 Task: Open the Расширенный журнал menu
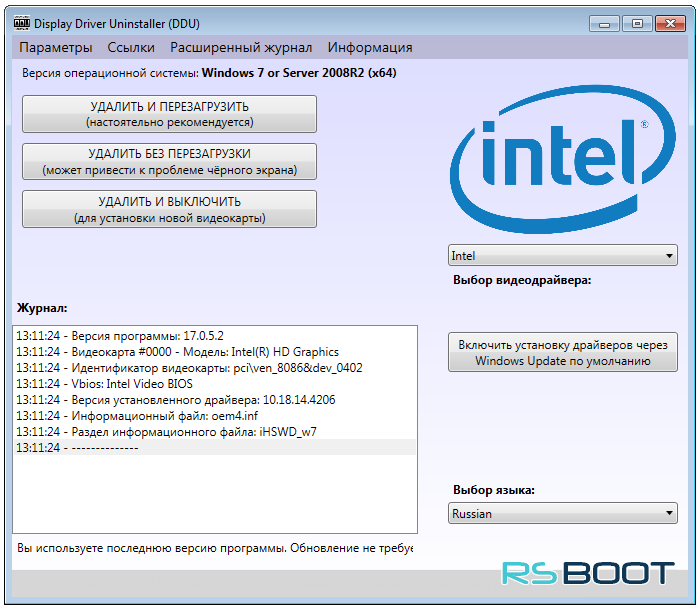(241, 47)
